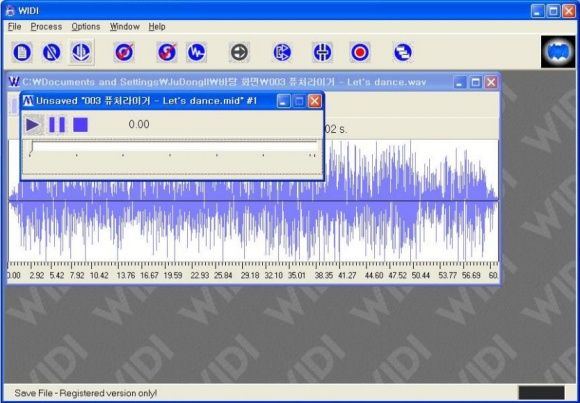Minimize the Let's dance.wav window
This screenshot has width=580, height=403.
[460, 82]
